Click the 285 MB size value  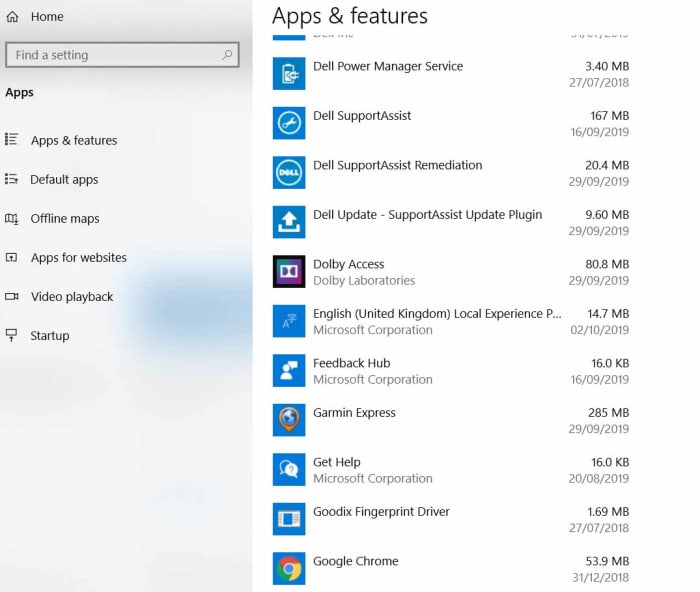pyautogui.click(x=608, y=413)
